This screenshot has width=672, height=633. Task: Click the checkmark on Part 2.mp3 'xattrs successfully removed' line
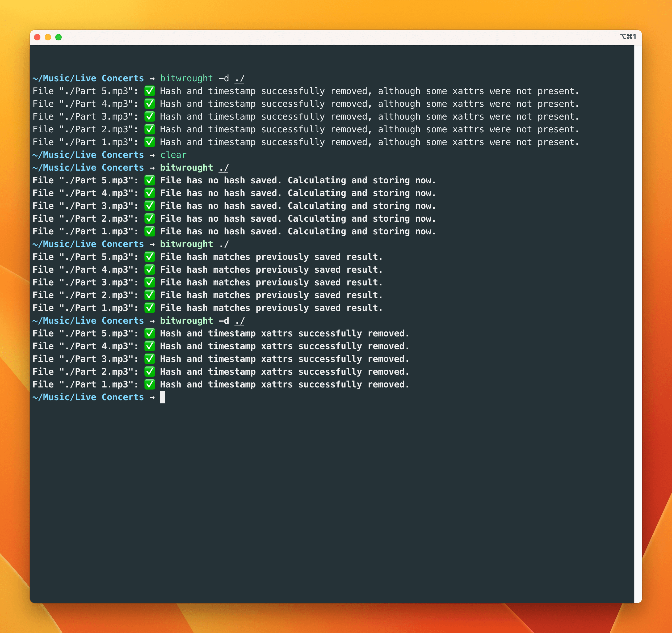coord(150,372)
